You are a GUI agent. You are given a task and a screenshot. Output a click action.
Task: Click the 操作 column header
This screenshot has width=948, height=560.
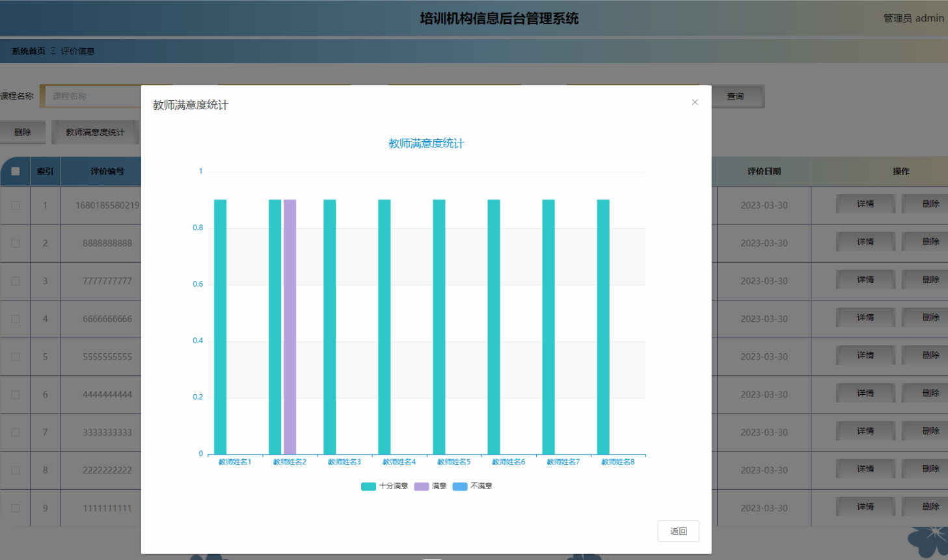pyautogui.click(x=901, y=172)
